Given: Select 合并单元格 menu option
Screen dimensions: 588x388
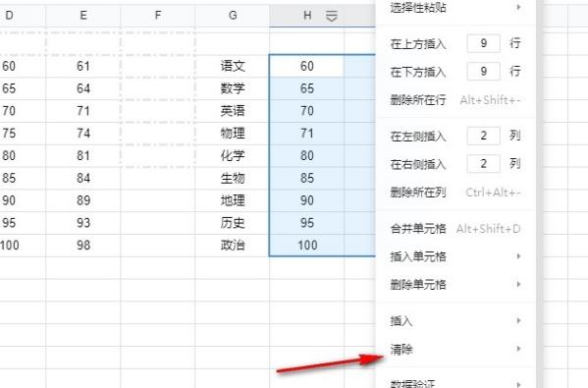Looking at the screenshot, I should point(455,229).
